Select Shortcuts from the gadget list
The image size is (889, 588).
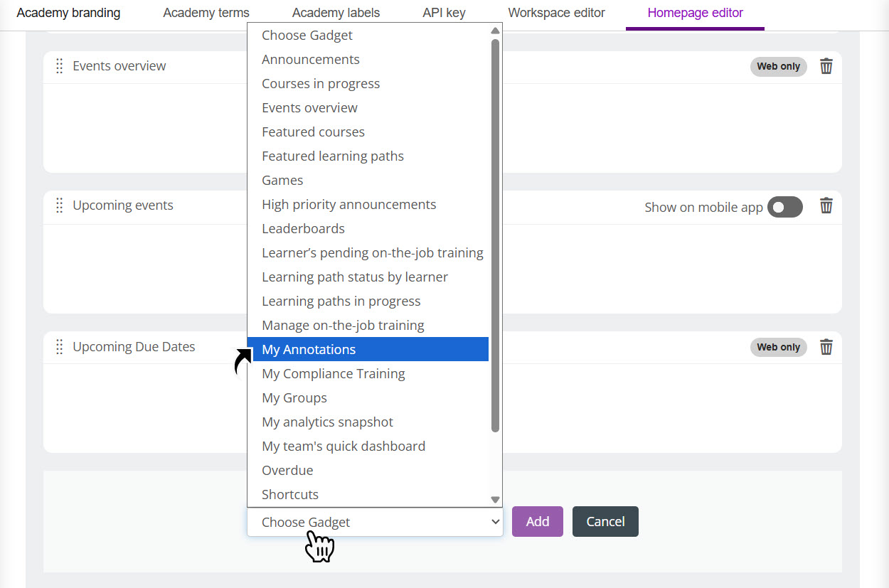point(367,494)
